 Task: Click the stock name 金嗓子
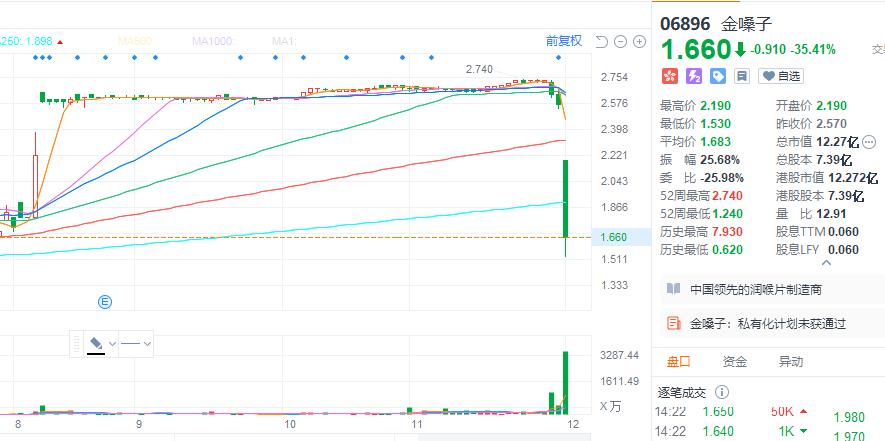click(746, 24)
